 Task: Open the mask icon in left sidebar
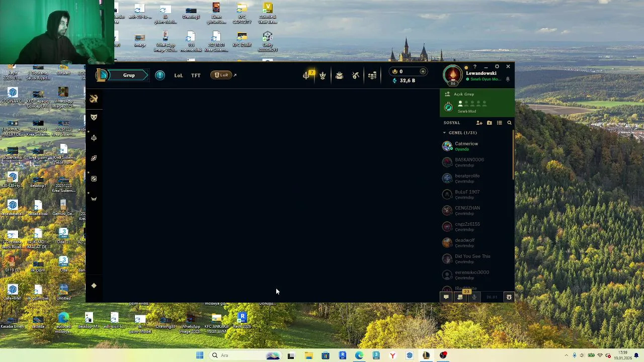[x=94, y=117]
